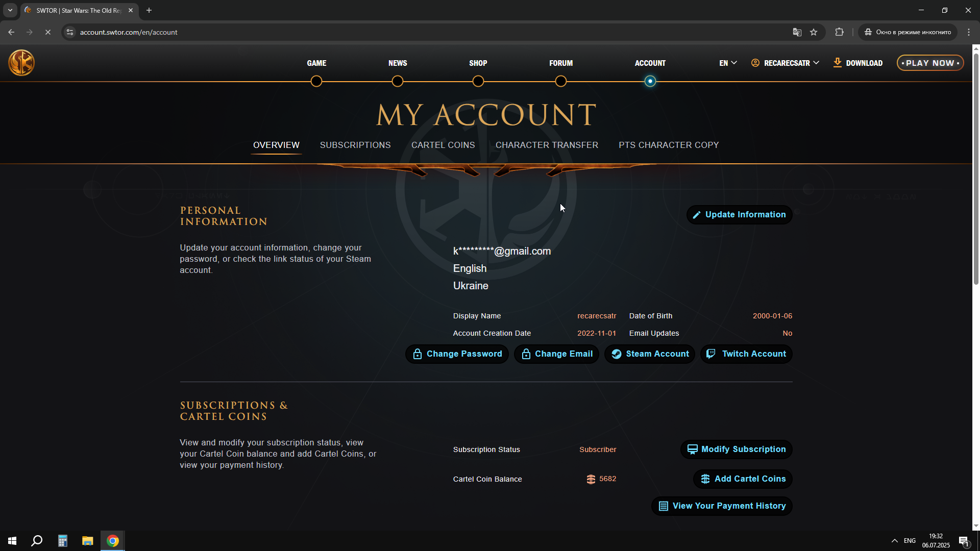This screenshot has width=980, height=551.
Task: Switch to the OVERVIEW tab
Action: [x=276, y=145]
